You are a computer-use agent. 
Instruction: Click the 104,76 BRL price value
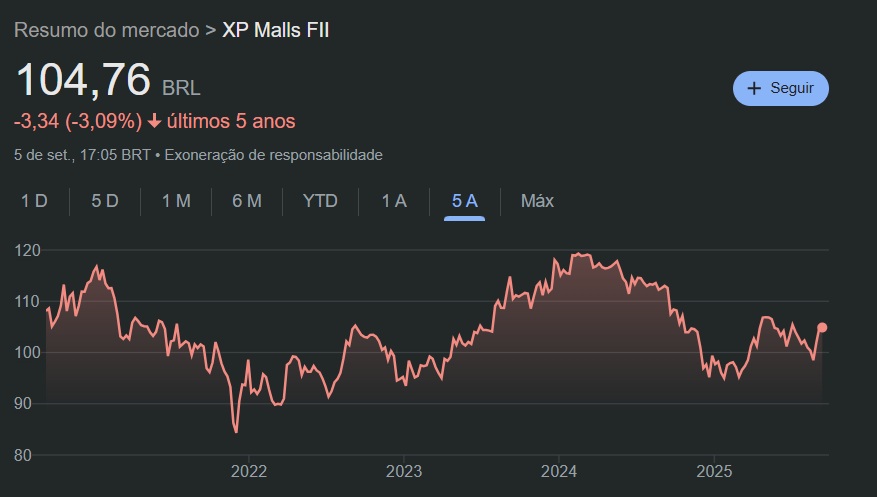(x=83, y=80)
